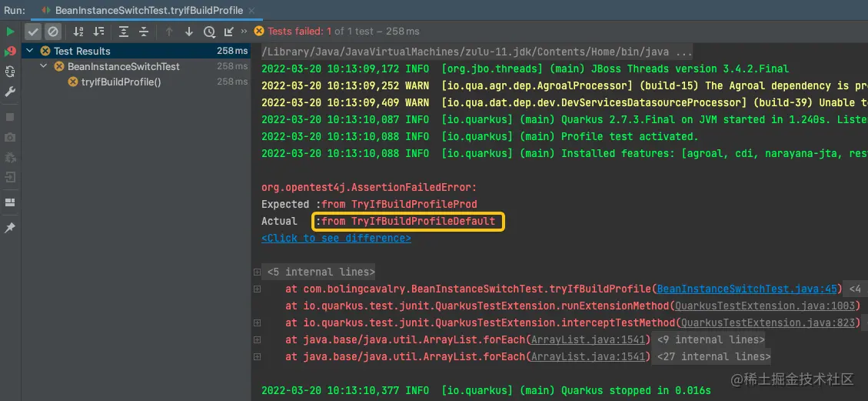Select the Test Results root row
This screenshot has height=401, width=868.
tap(136, 51)
